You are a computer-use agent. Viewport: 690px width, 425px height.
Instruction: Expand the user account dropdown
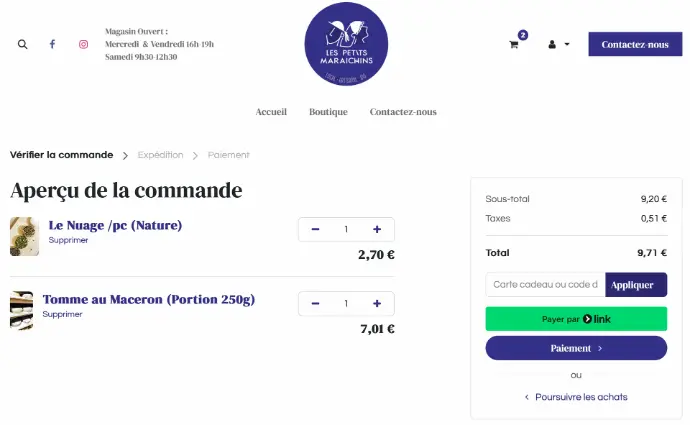(559, 44)
